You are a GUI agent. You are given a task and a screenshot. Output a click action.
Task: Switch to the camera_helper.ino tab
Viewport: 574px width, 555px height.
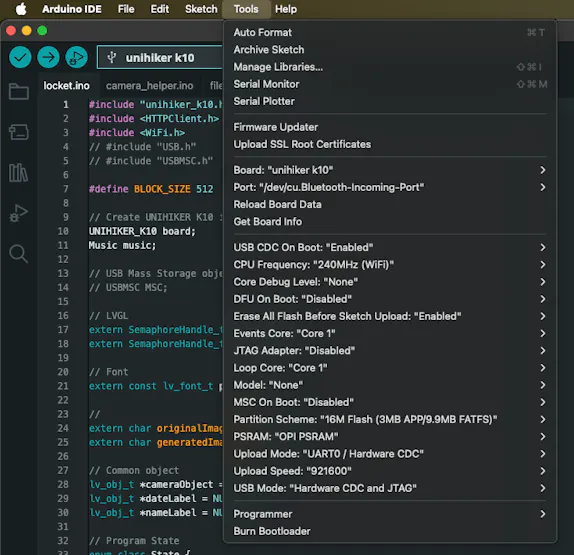pos(149,86)
